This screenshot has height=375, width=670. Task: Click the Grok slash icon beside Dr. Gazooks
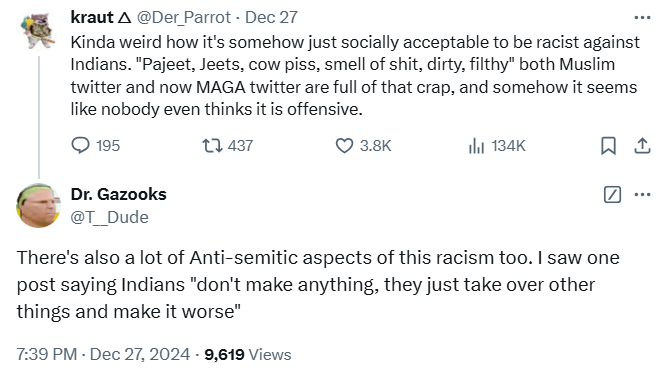[x=612, y=194]
